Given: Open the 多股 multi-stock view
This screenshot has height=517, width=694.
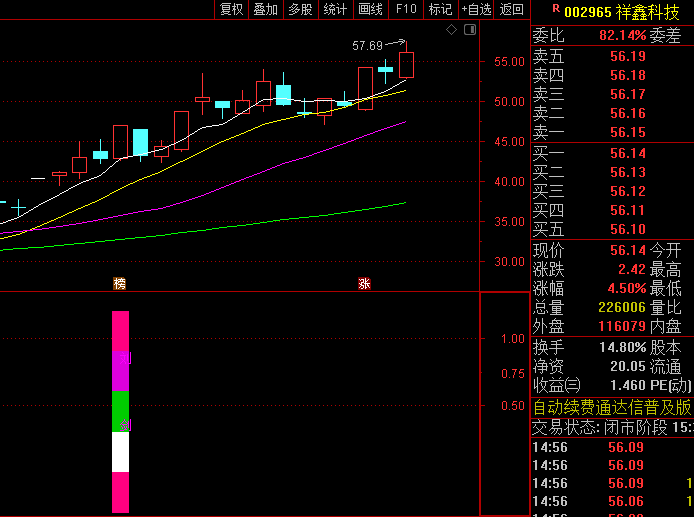Looking at the screenshot, I should click(301, 9).
